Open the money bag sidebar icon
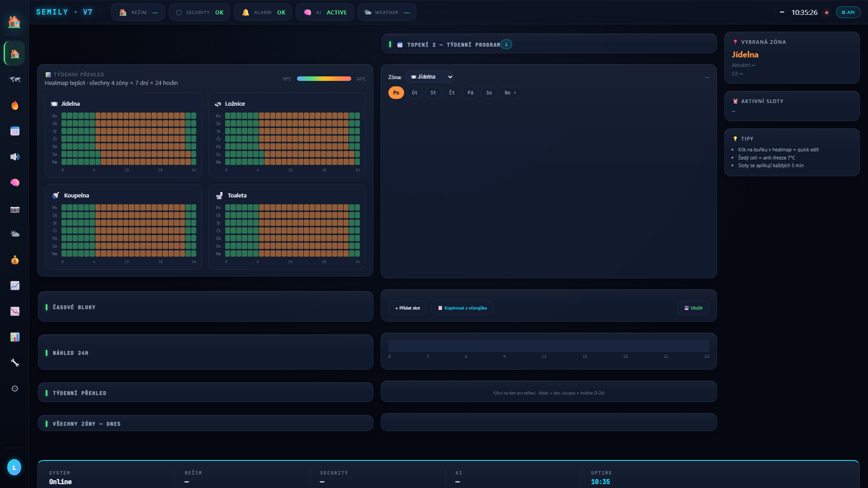868x488 pixels. [15, 260]
